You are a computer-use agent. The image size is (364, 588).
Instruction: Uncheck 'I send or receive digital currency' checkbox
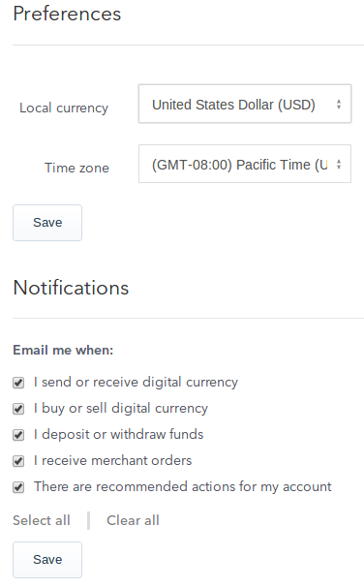coord(18,383)
